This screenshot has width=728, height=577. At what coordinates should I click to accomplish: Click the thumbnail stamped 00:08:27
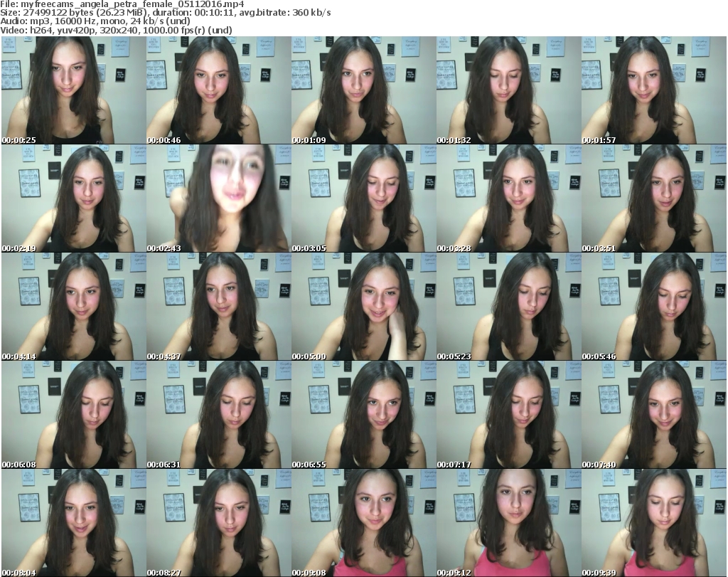coord(219,523)
